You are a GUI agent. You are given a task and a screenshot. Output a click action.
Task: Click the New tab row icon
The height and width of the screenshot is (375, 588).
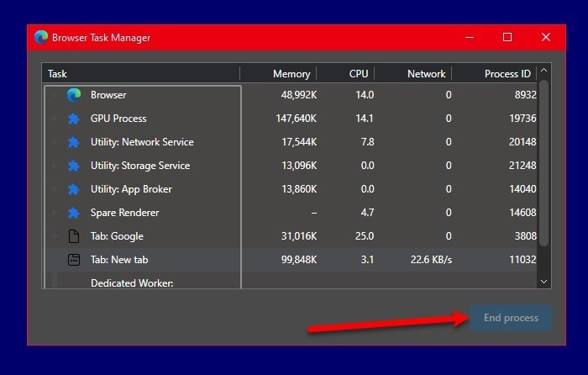73,260
